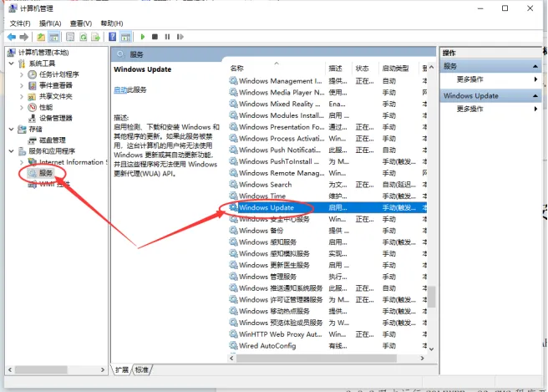The width and height of the screenshot is (548, 392).
Task: Collapse the 服务 section in the actions pane
Action: [535, 66]
